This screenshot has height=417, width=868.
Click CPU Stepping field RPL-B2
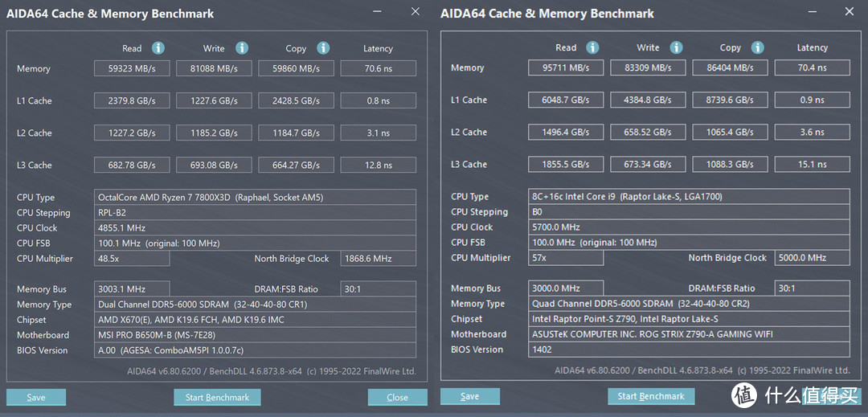(x=256, y=213)
